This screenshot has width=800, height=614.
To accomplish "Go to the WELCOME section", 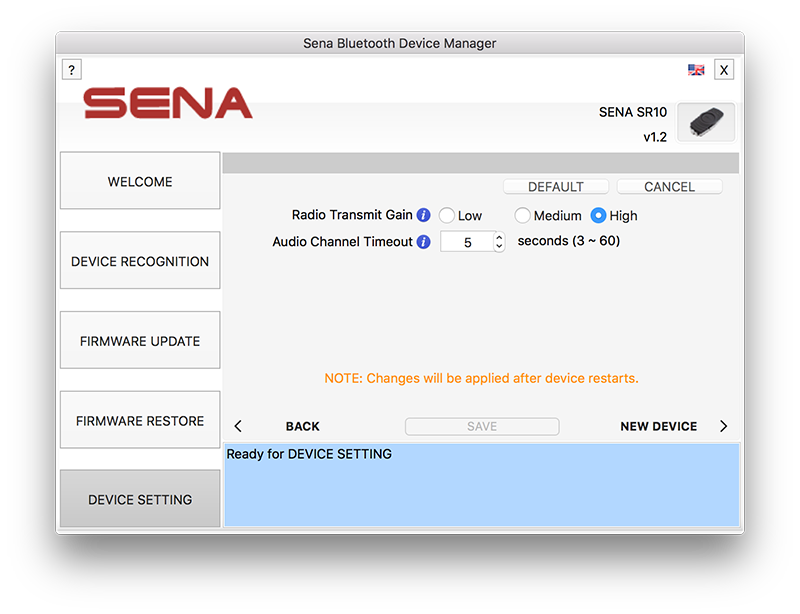I will 140,181.
